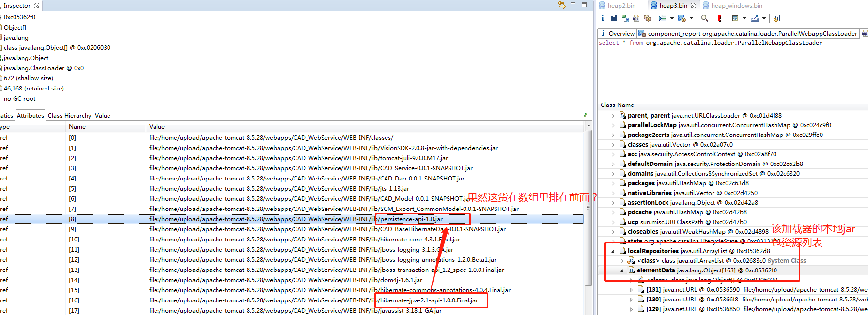Select the pdcache java.util.HashMap row

pyautogui.click(x=732, y=212)
